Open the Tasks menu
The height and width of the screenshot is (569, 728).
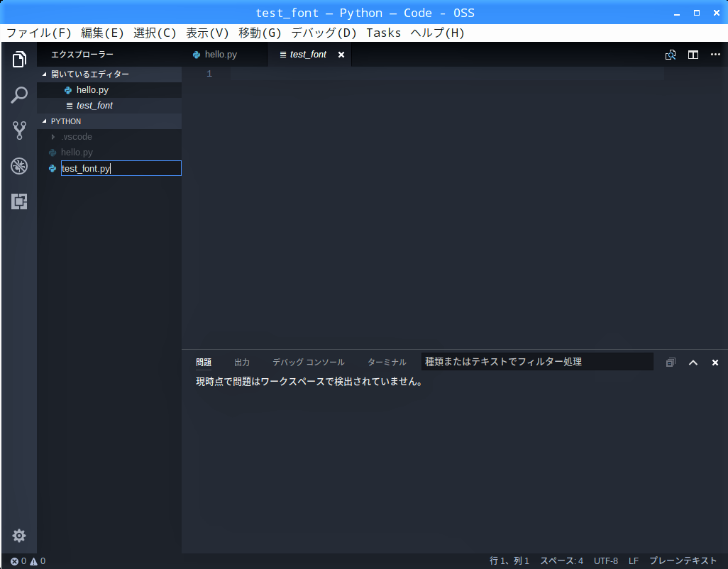[x=383, y=33]
